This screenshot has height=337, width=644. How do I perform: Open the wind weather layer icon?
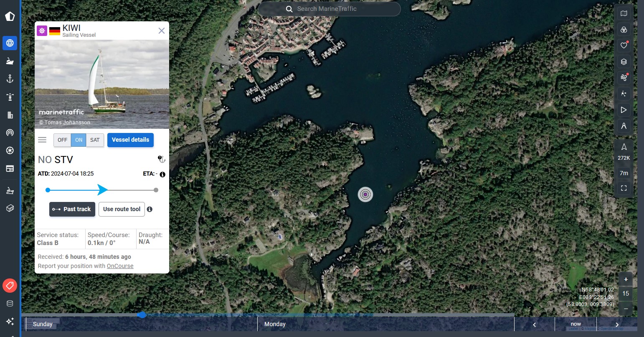pos(624,78)
